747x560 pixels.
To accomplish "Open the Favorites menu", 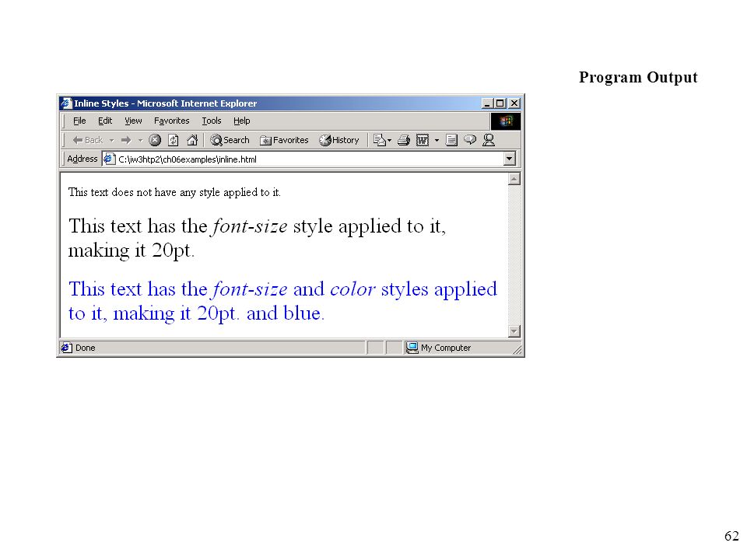I will [171, 121].
